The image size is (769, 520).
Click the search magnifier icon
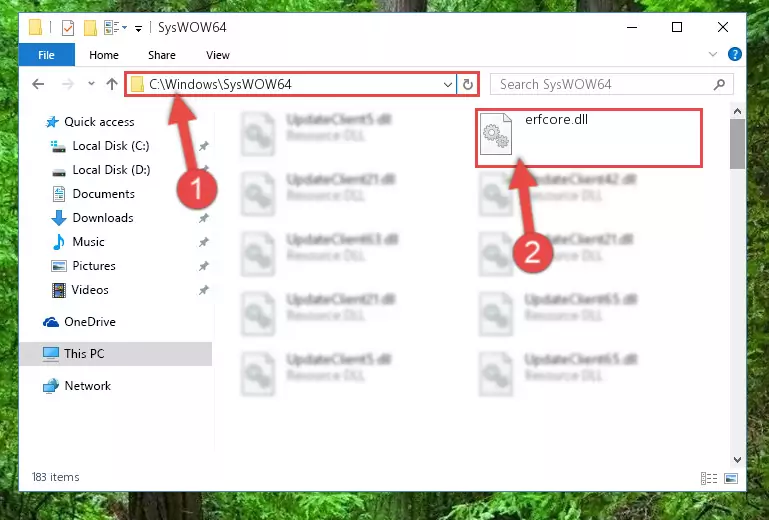[719, 84]
